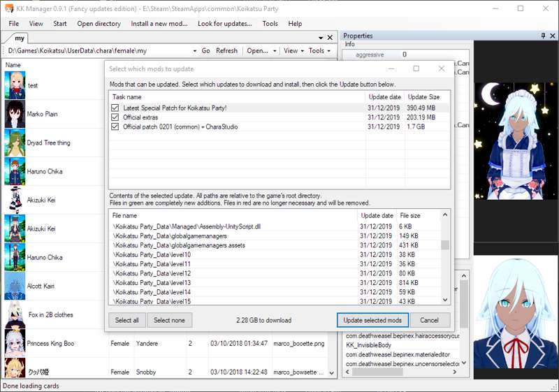The height and width of the screenshot is (392, 559).
Task: Sort by Task name column header
Action: pos(237,97)
